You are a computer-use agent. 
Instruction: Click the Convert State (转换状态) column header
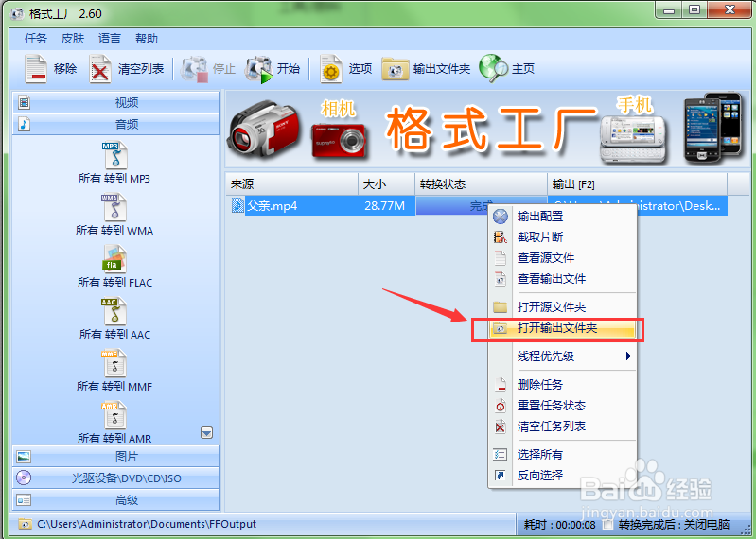pos(482,184)
